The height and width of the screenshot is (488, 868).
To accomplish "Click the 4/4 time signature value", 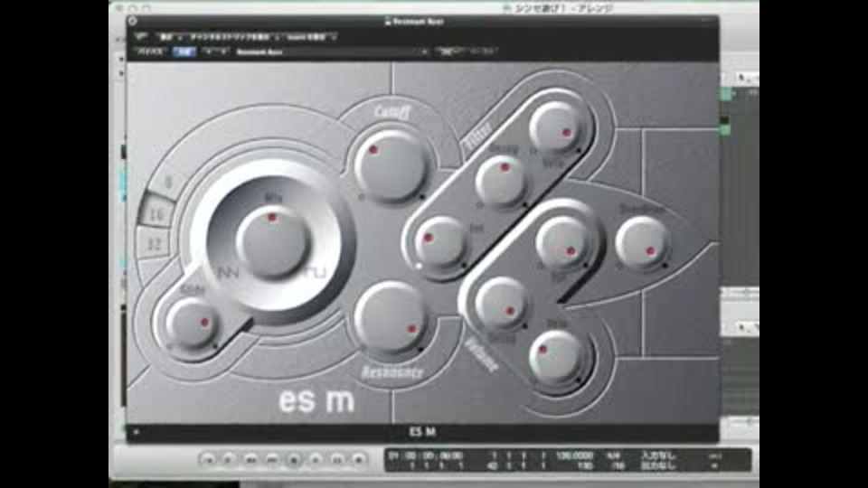I will pyautogui.click(x=613, y=455).
